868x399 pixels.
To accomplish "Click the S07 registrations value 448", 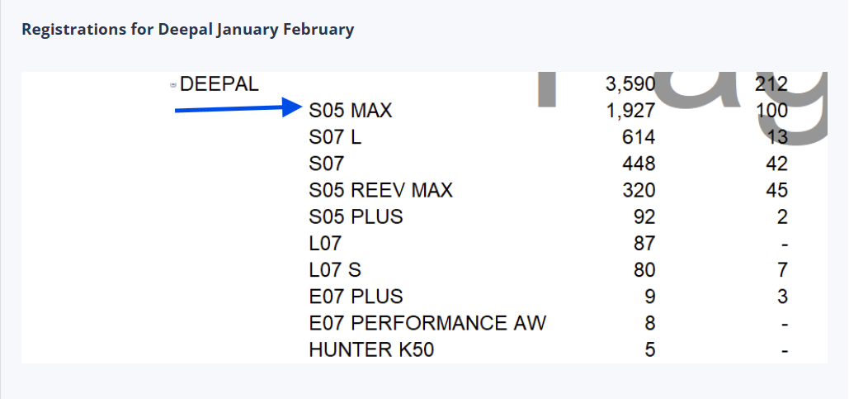I will [639, 164].
